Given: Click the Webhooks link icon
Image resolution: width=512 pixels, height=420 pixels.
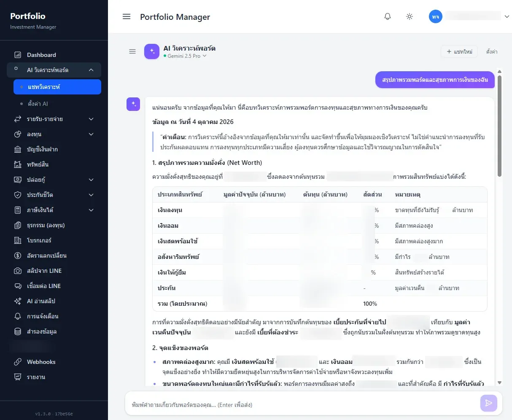Looking at the screenshot, I should point(18,362).
